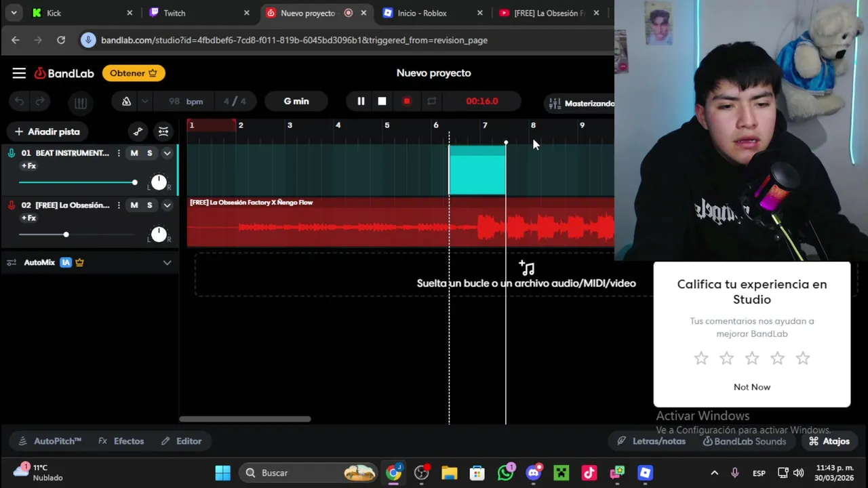The width and height of the screenshot is (868, 488).
Task: Switch to the Kick browser tab
Action: coord(81,13)
